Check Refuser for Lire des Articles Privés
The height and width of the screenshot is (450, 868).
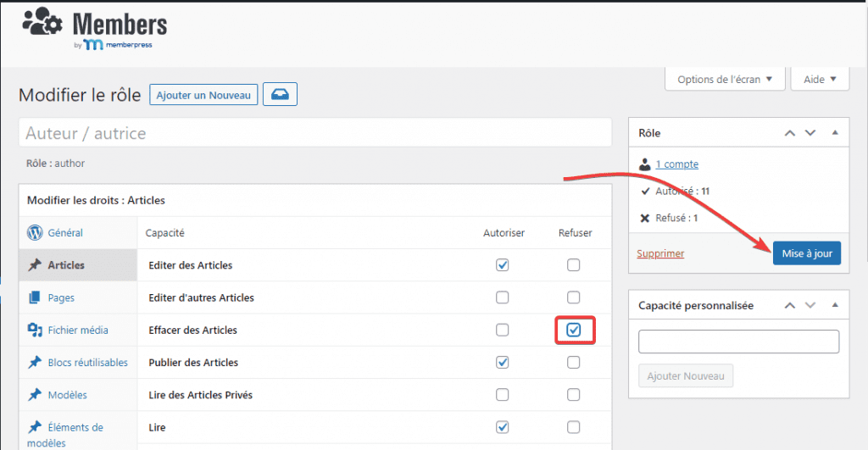574,395
